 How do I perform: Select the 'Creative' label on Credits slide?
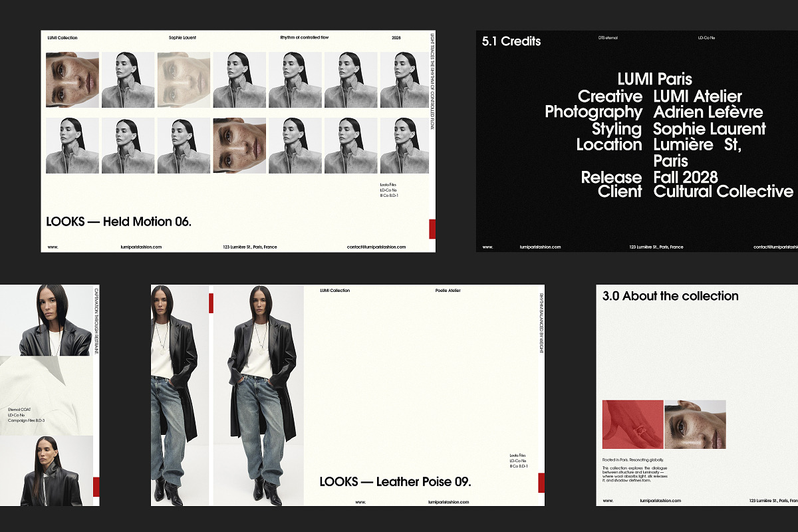610,96
